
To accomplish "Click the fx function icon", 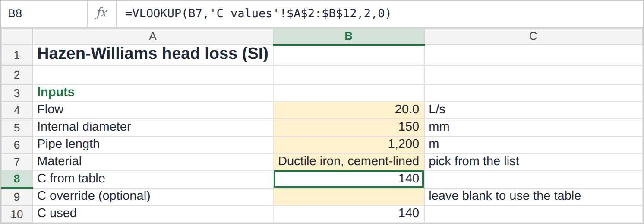I will [101, 13].
